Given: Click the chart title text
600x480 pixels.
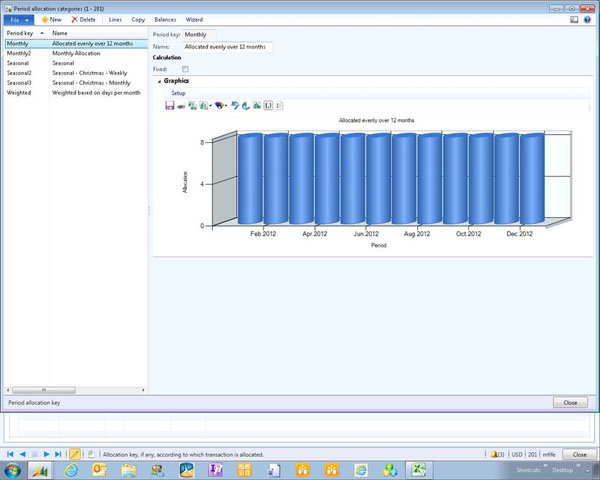Looking at the screenshot, I should coord(377,120).
